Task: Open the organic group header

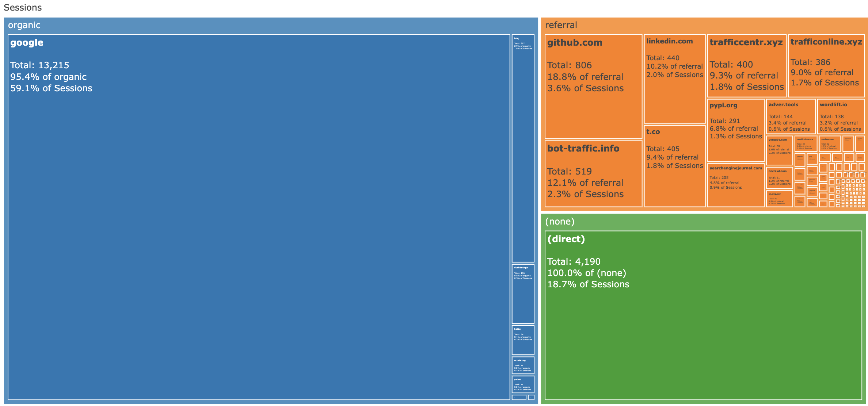Action: pyautogui.click(x=271, y=25)
